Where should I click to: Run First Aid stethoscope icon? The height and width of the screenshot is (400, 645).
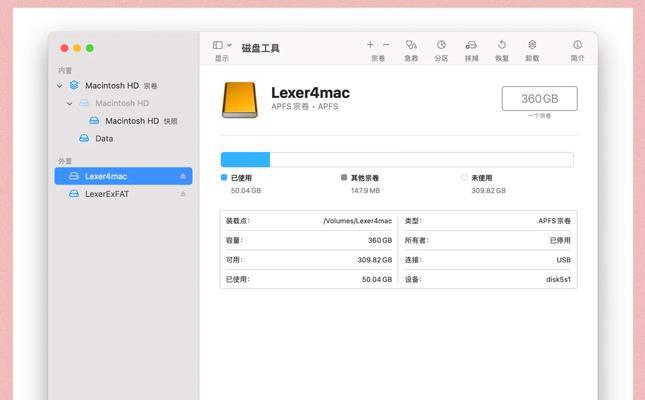[x=411, y=44]
